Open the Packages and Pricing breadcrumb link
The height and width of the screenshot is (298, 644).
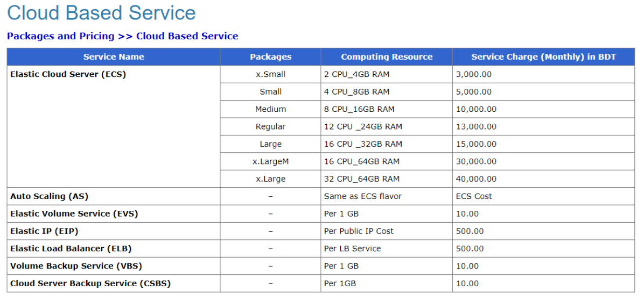[60, 36]
